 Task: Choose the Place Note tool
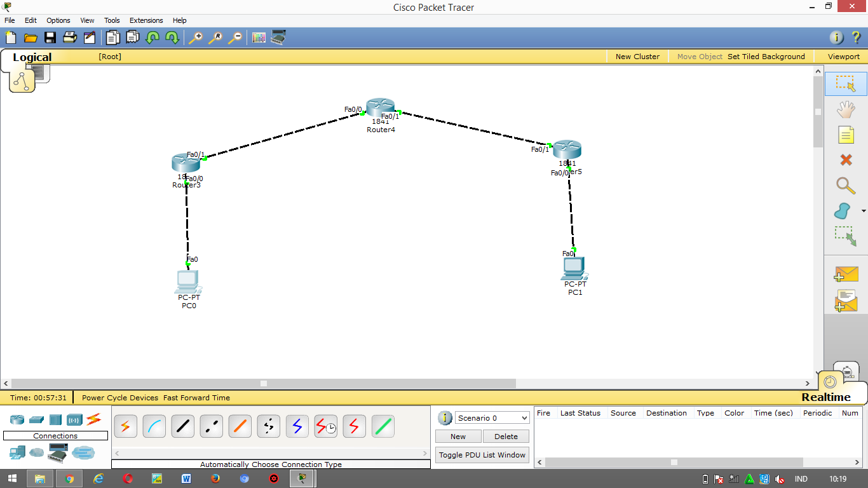[846, 135]
